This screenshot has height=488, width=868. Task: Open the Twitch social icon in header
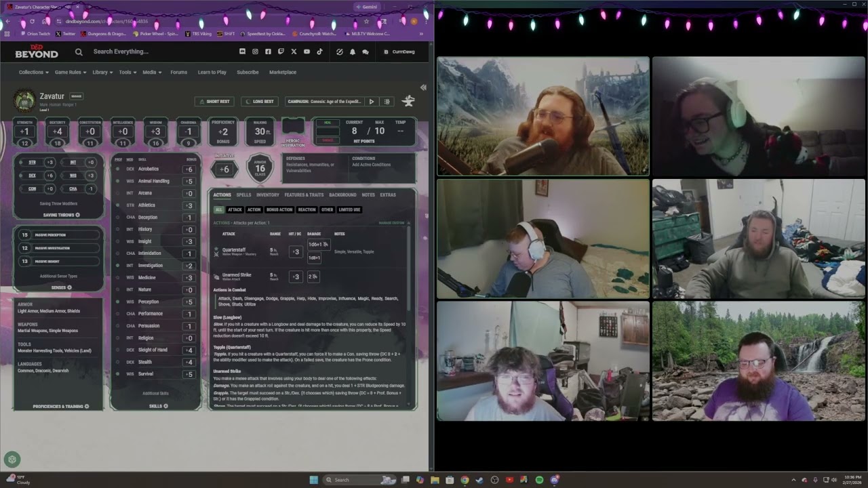pyautogui.click(x=281, y=52)
